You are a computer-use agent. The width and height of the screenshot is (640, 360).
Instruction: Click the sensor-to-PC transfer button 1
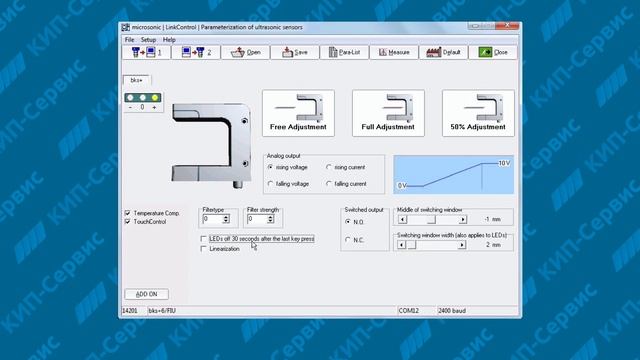tap(146, 52)
